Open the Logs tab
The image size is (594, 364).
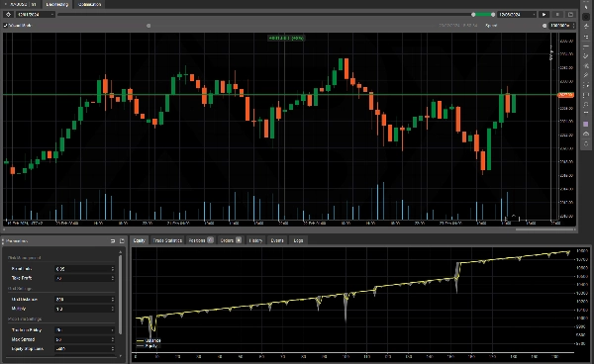click(298, 240)
